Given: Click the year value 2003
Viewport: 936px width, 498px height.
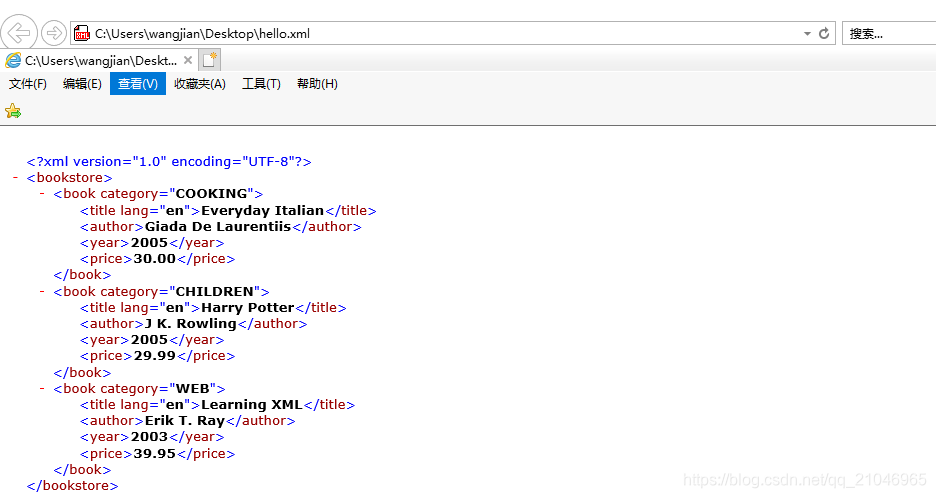Looking at the screenshot, I should tap(149, 437).
